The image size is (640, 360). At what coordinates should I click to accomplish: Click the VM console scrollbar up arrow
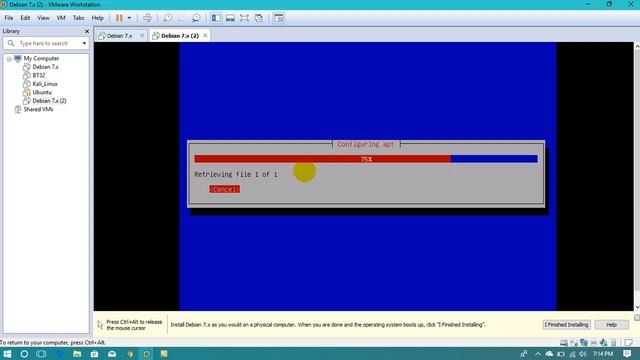637,47
